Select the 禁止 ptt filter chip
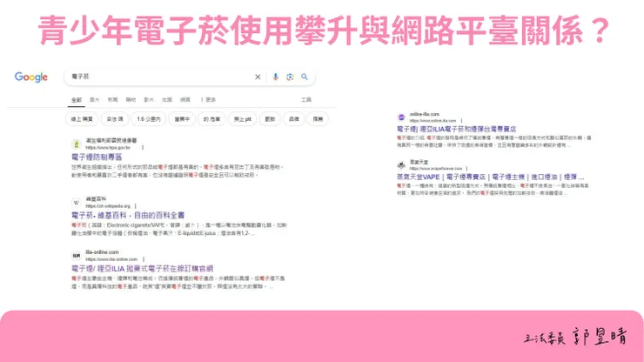644x362 pixels. click(242, 119)
